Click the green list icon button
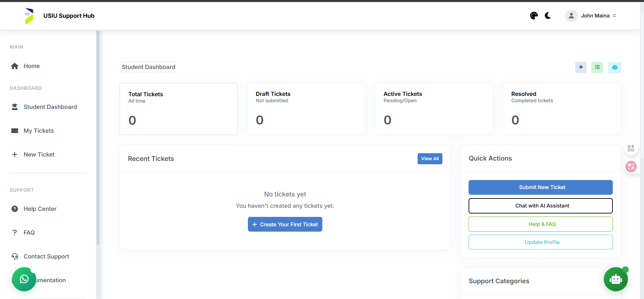644x299 pixels. (597, 67)
